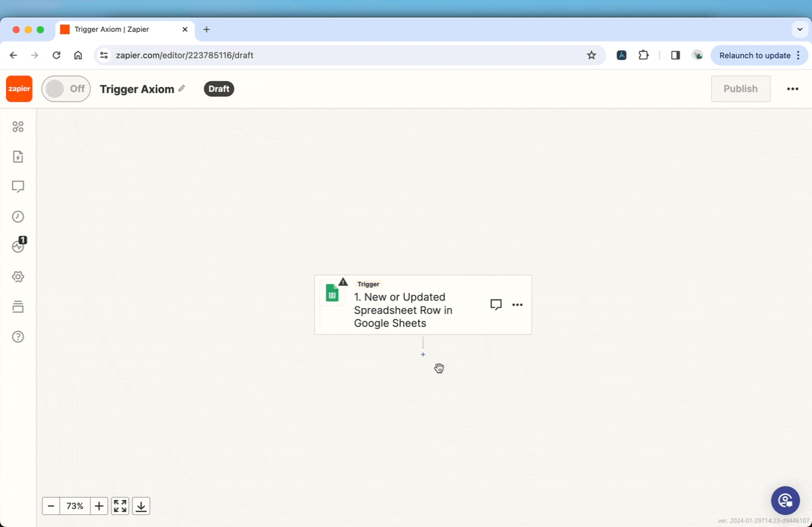Open the three-dot menu next to Publish
The width and height of the screenshot is (812, 527).
(x=793, y=89)
